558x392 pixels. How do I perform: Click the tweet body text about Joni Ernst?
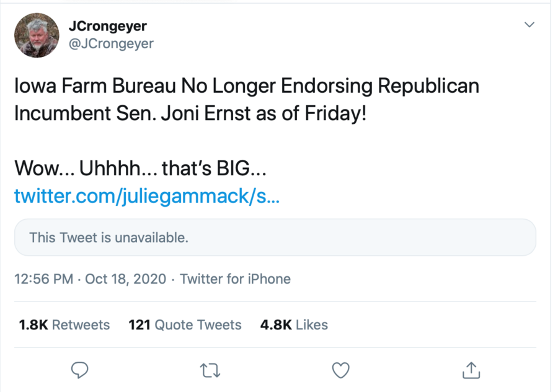[246, 99]
